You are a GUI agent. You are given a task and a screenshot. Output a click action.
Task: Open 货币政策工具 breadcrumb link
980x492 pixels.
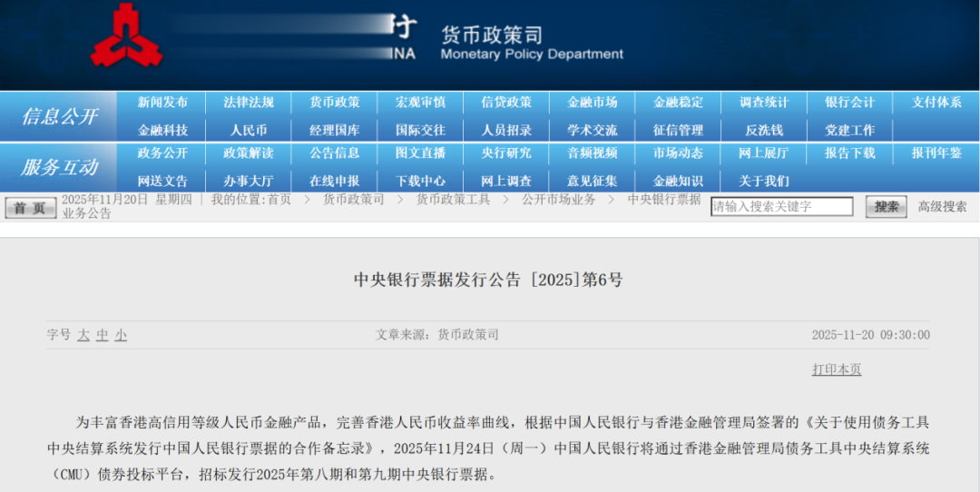(x=453, y=200)
